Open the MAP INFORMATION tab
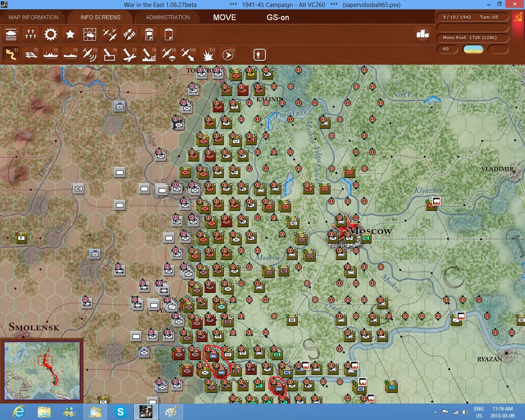525x420 pixels. pos(33,17)
